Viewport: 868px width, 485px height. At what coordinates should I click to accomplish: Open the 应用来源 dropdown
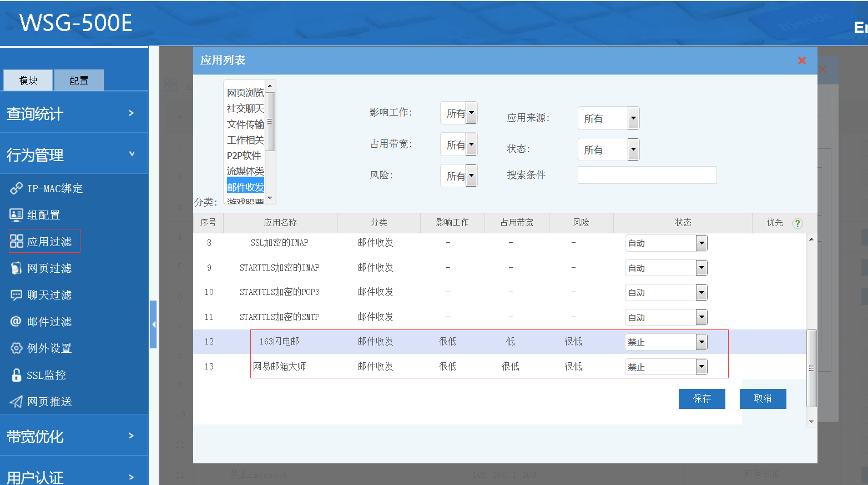(x=609, y=118)
